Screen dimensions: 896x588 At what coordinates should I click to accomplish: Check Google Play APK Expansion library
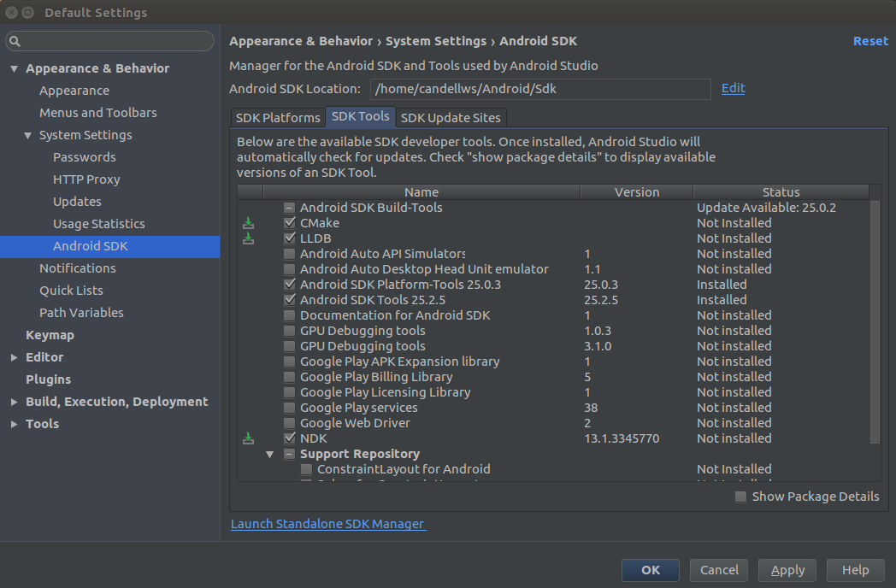290,362
